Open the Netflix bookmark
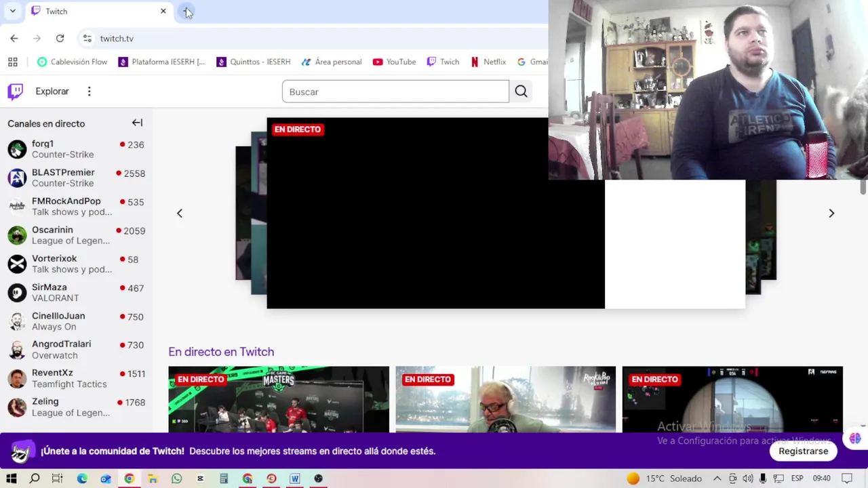868x488 pixels. click(x=488, y=62)
